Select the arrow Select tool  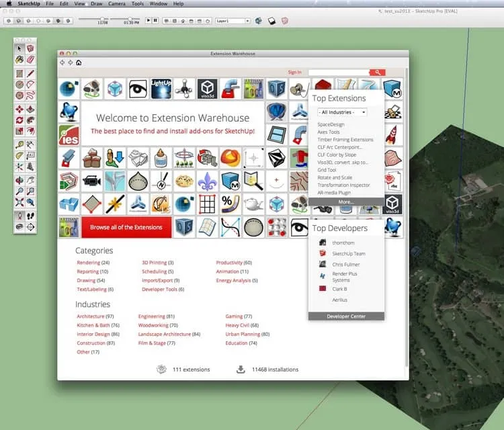click(19, 48)
